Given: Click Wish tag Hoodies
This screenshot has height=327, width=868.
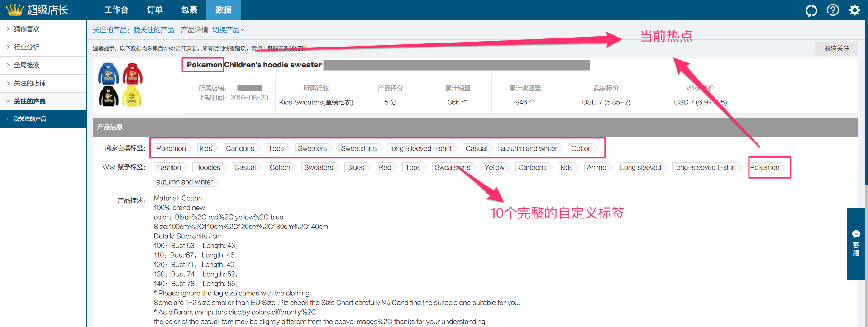Looking at the screenshot, I should tap(208, 167).
